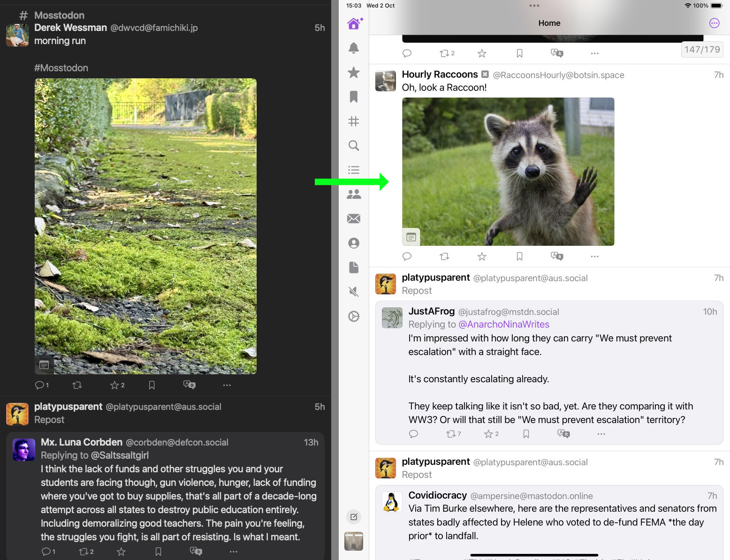The width and height of the screenshot is (730, 560).
Task: Open Profile icon in sidebar
Action: (354, 243)
